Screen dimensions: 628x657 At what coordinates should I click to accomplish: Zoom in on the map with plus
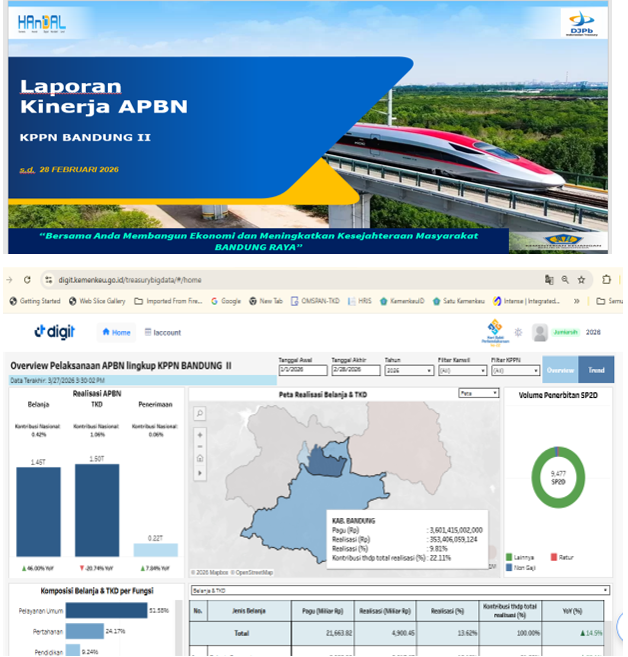pos(200,434)
